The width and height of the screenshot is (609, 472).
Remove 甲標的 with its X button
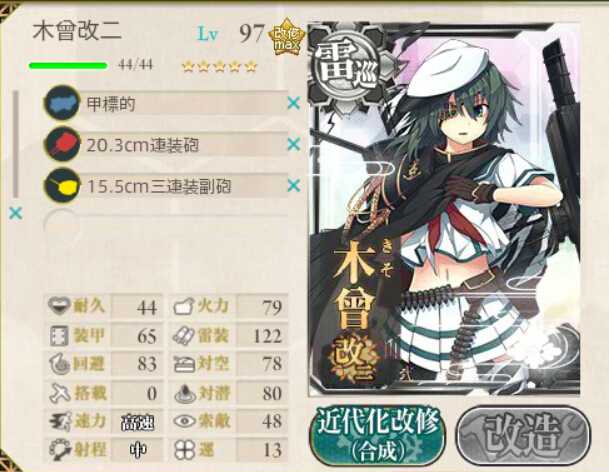click(294, 103)
